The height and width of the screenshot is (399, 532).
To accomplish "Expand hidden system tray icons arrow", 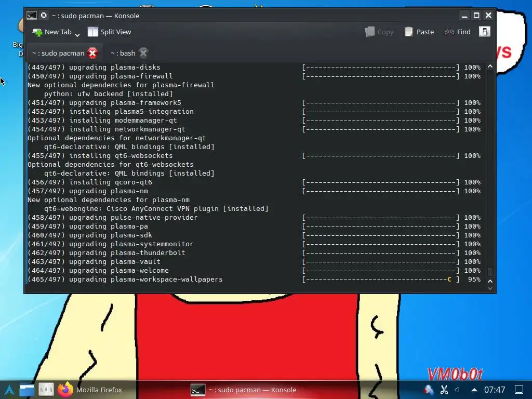I will [x=474, y=390].
